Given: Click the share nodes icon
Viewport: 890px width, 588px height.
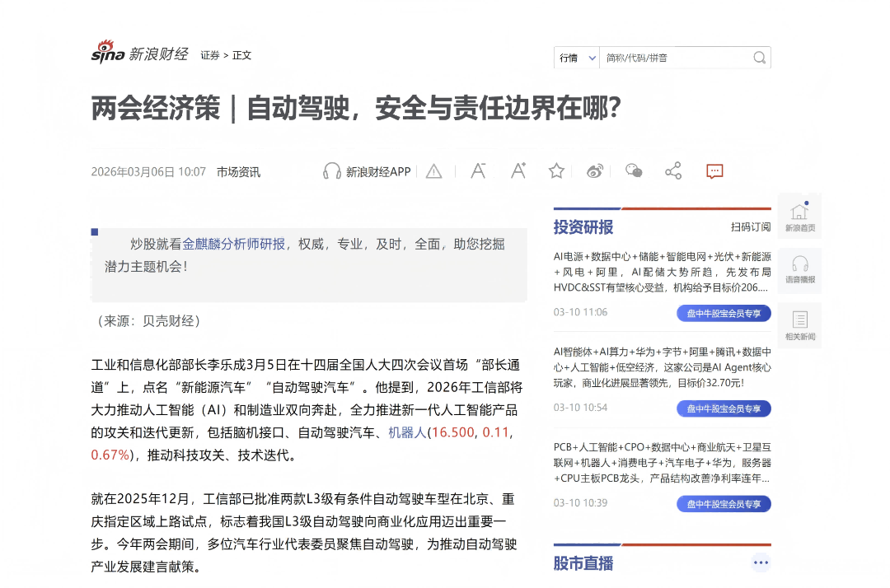Looking at the screenshot, I should point(673,170).
